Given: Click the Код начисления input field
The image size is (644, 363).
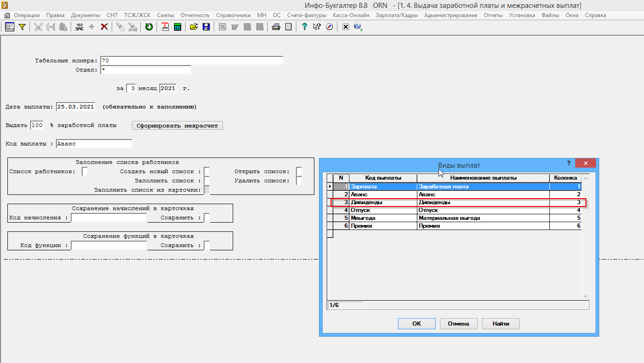Looking at the screenshot, I should click(109, 218).
